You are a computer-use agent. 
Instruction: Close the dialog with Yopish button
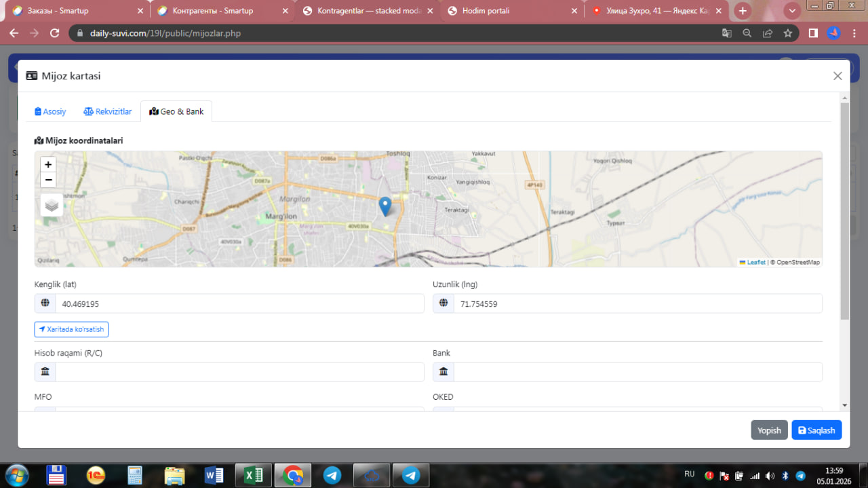pos(769,430)
